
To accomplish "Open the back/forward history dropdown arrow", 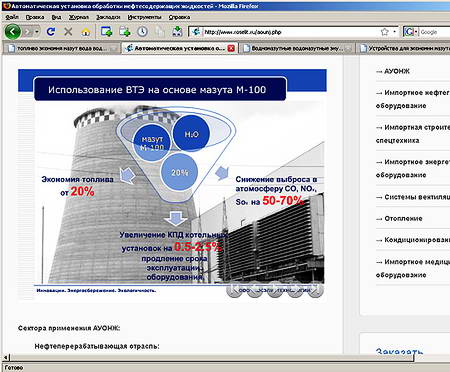I will [37, 32].
